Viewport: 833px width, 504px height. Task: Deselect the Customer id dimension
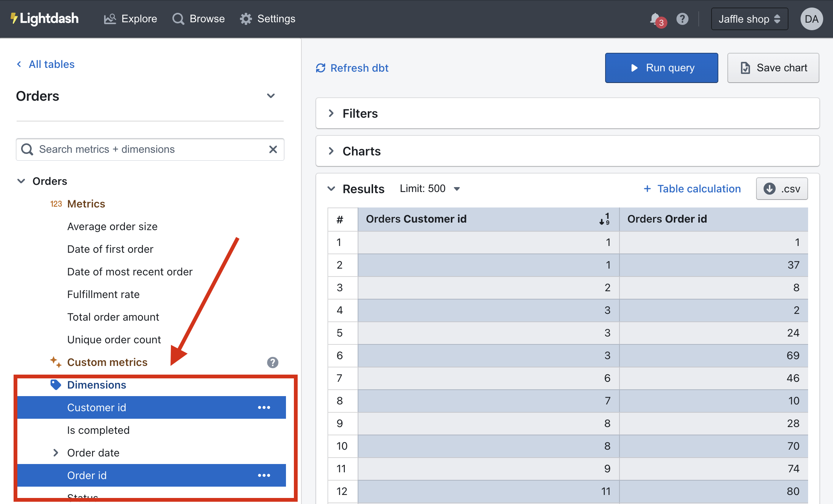click(x=97, y=407)
